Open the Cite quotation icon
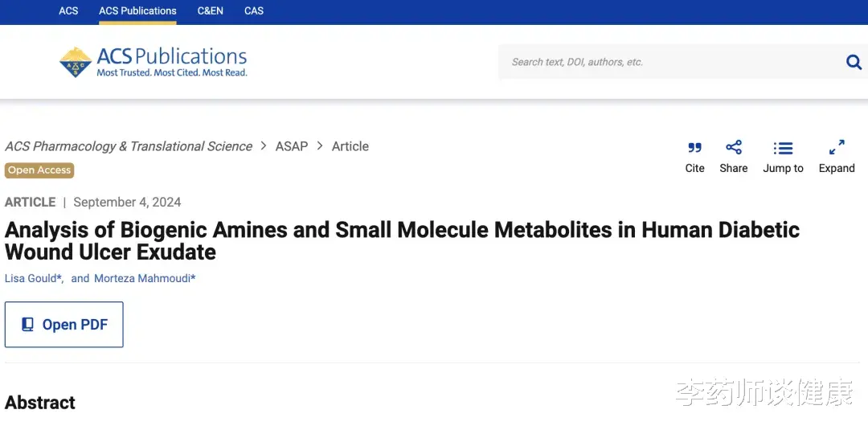Screen dimensions: 868x426 (694, 148)
